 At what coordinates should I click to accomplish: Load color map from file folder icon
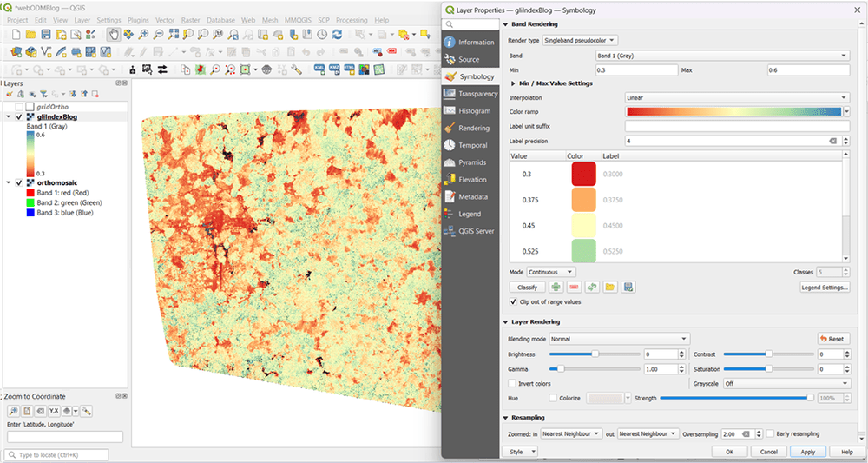pos(610,287)
